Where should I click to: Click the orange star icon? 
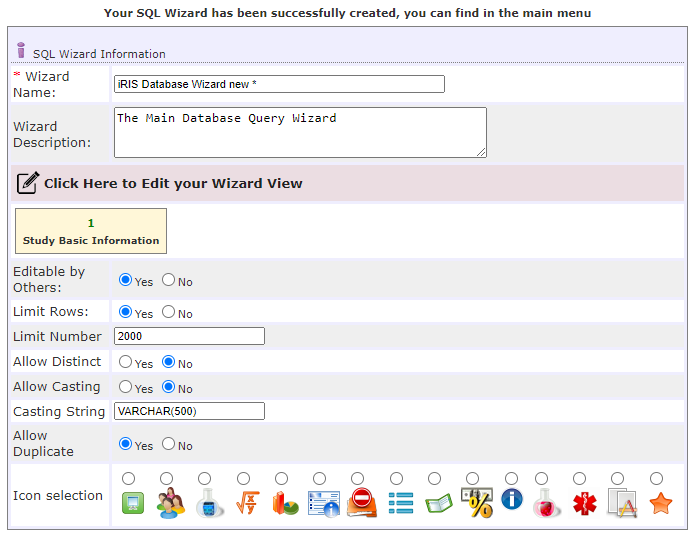coord(661,503)
